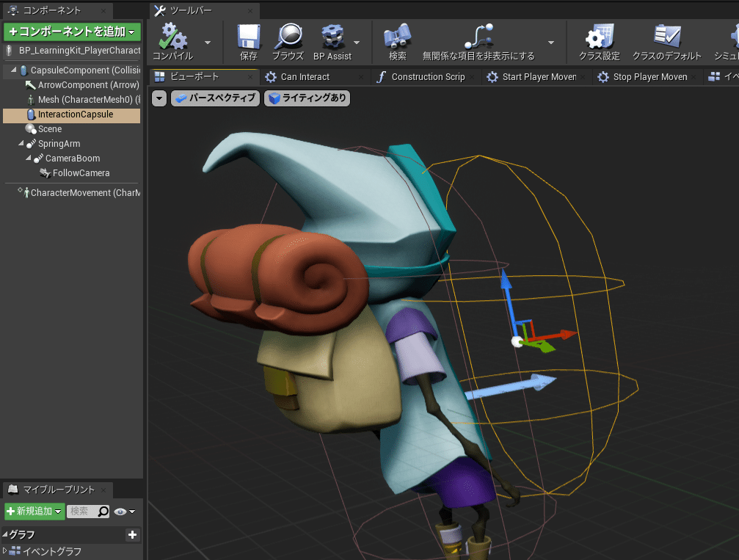
Task: Toggle the Perspective (パースペクティブ) view button
Action: point(216,98)
